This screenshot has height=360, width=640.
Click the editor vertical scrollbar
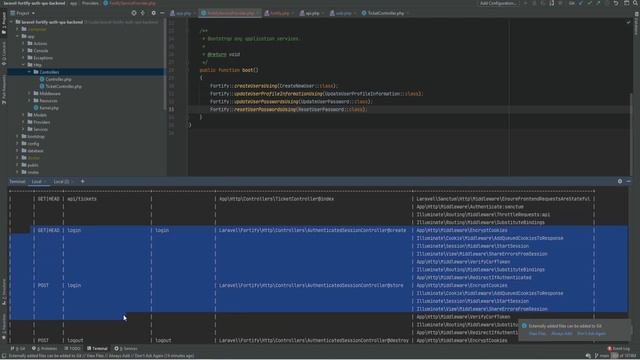pyautogui.click(x=631, y=135)
